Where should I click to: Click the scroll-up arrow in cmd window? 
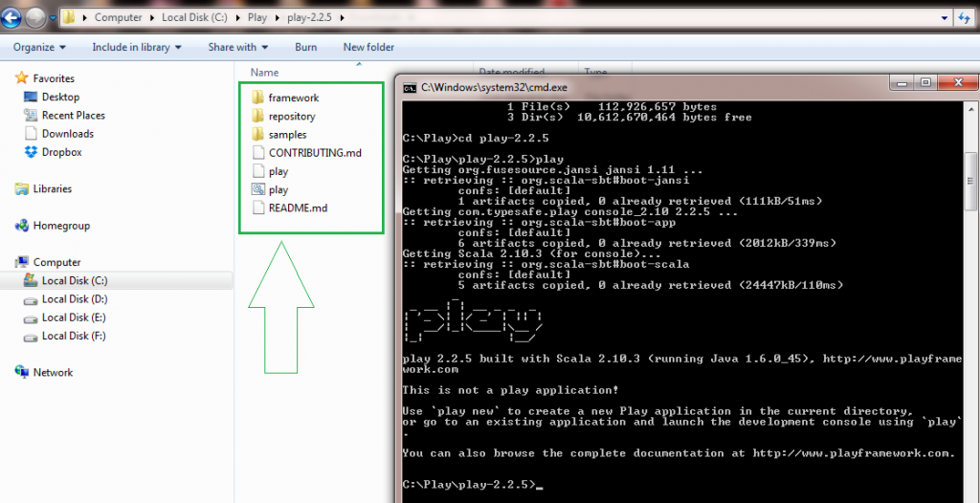970,108
